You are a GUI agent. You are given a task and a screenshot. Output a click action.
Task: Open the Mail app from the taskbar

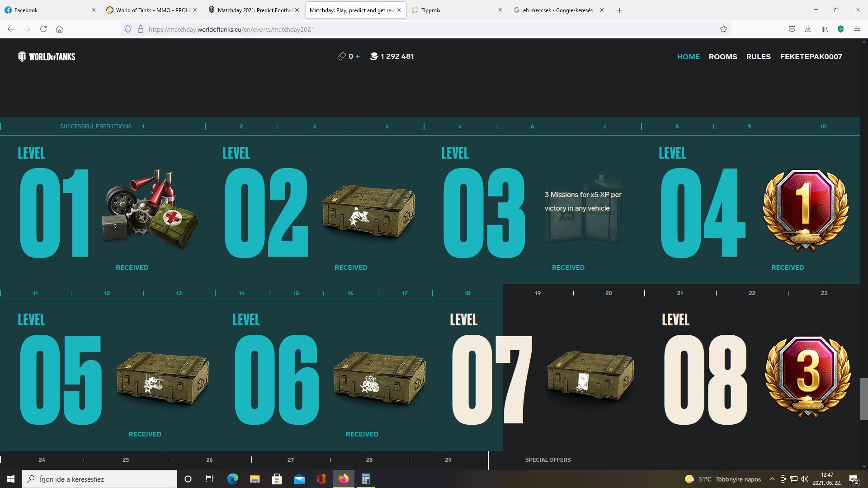tap(299, 479)
